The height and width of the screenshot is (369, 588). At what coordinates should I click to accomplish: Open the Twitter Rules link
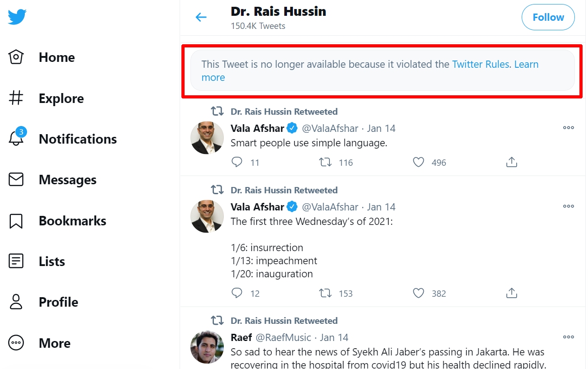click(481, 64)
